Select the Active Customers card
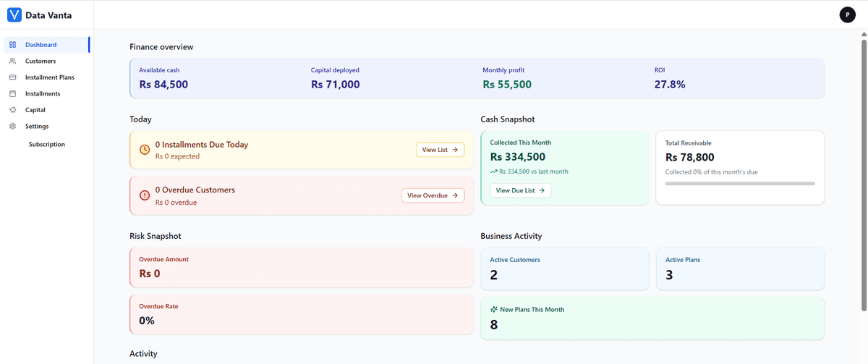 click(x=564, y=268)
